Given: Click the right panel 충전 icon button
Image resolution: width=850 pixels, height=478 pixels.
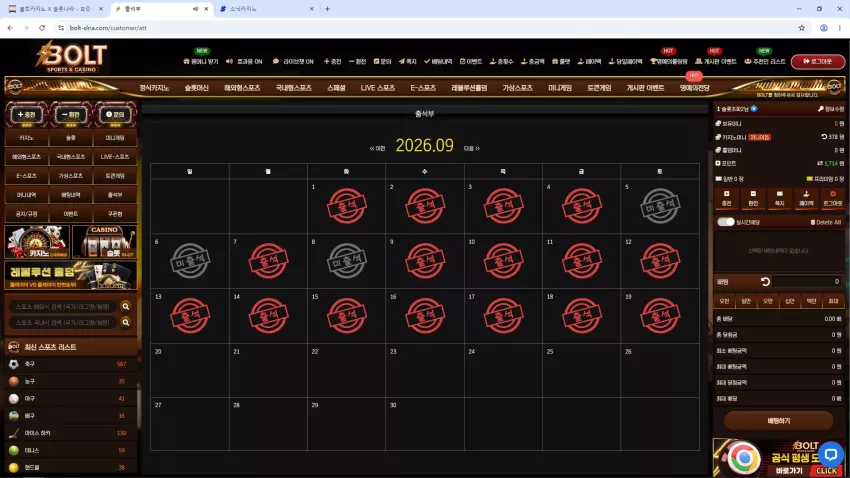Looking at the screenshot, I should [726, 198].
